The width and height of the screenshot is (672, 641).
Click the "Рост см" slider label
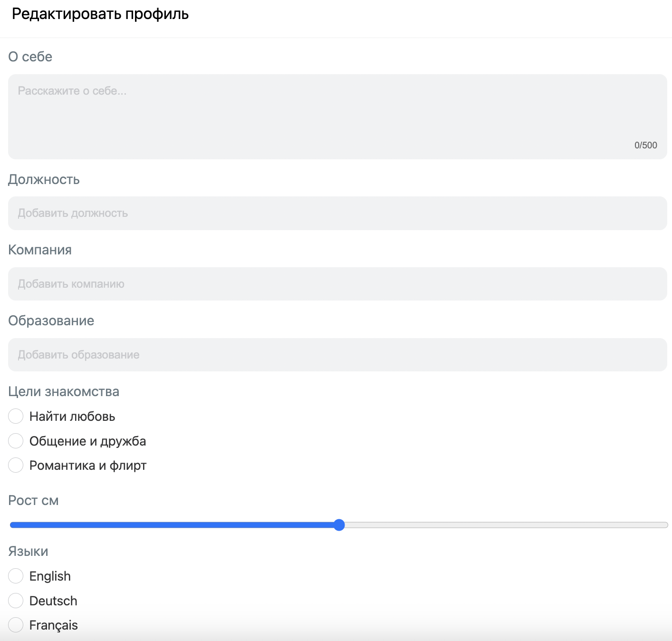click(33, 500)
